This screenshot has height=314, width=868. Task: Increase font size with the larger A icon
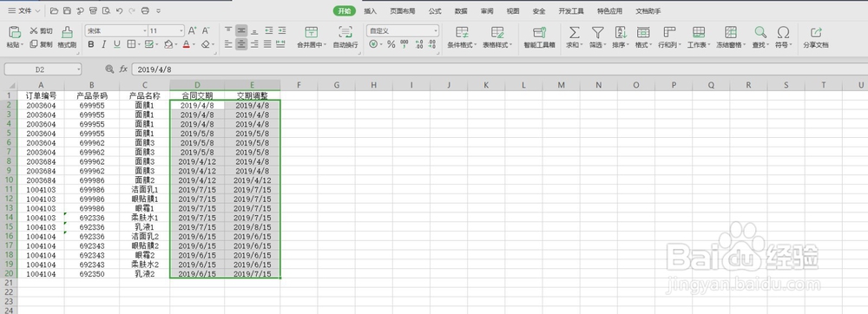[192, 31]
